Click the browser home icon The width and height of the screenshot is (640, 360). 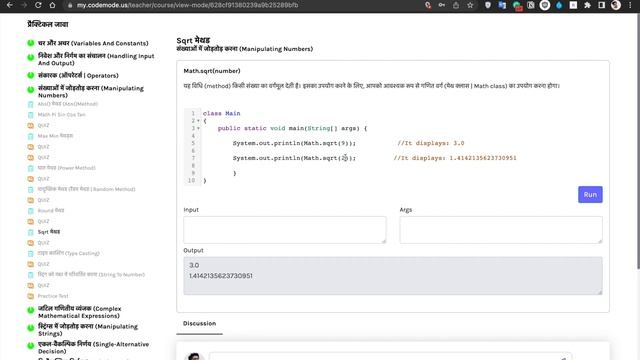52,5
